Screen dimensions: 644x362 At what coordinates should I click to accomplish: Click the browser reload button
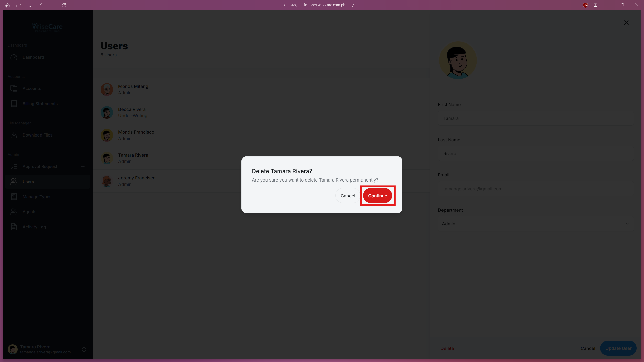pyautogui.click(x=64, y=5)
